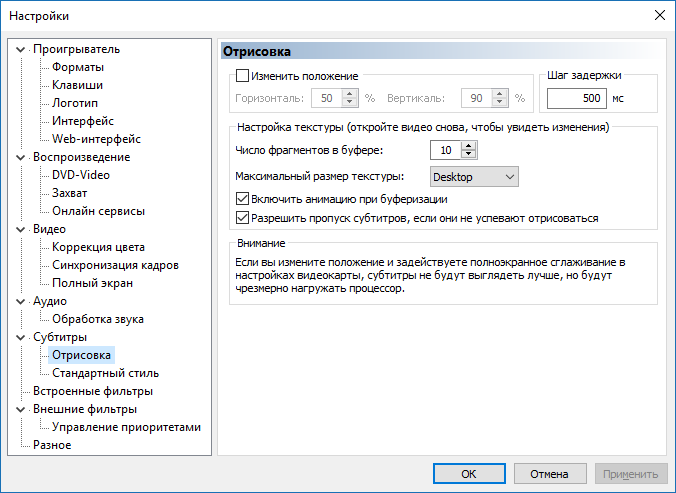676x493 pixels.
Task: Select Разное in the settings tree
Action: coord(52,445)
